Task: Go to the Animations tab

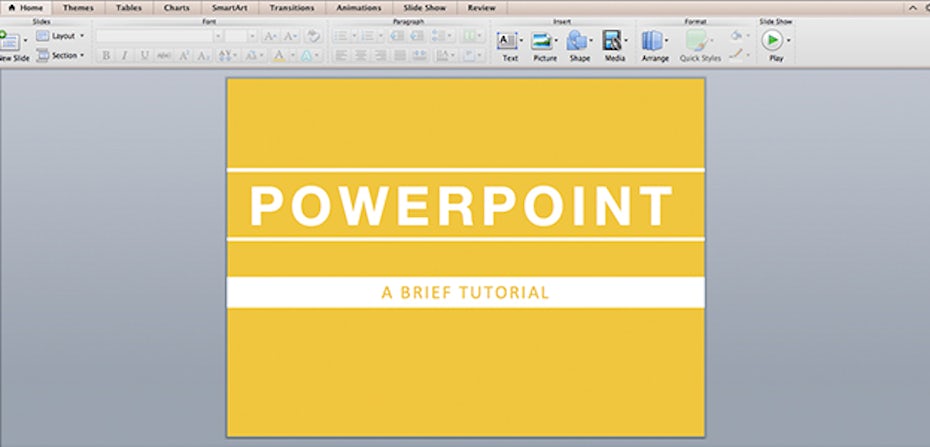Action: (356, 7)
